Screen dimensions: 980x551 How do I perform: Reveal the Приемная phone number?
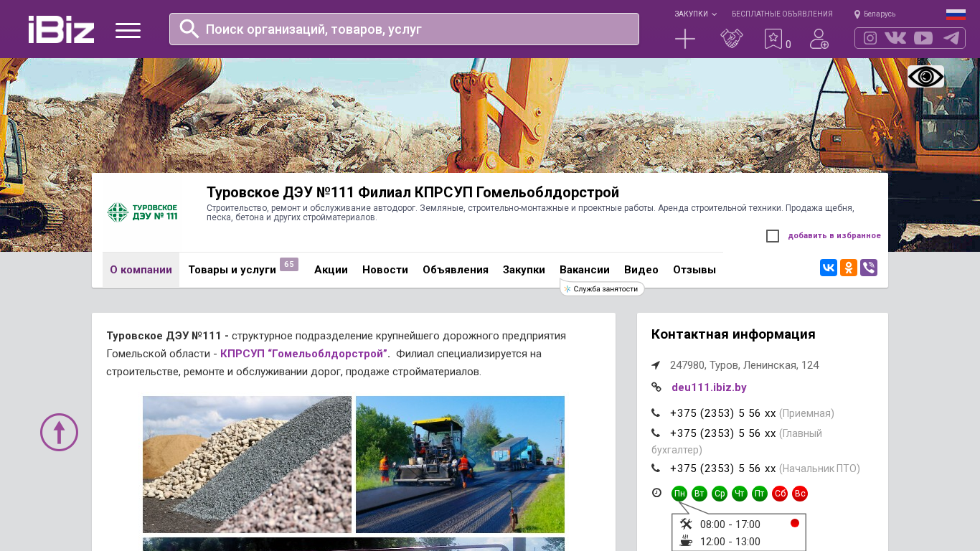pyautogui.click(x=723, y=413)
